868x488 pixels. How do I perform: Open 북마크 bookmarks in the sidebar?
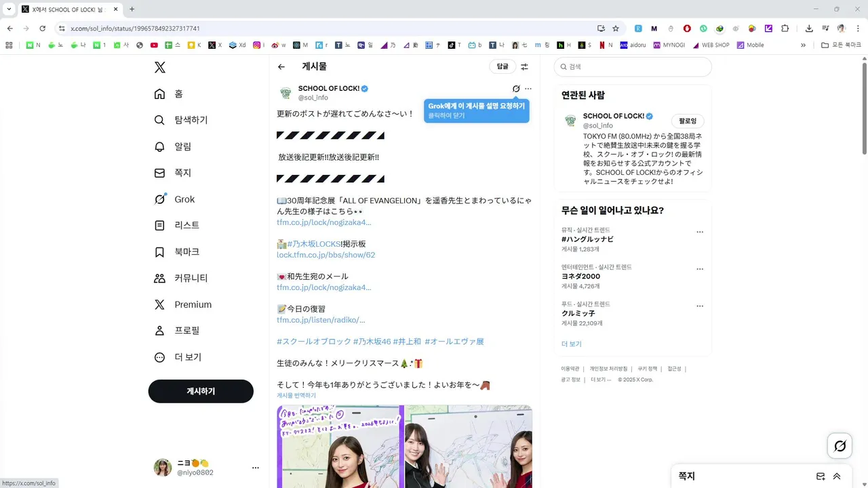(177, 251)
